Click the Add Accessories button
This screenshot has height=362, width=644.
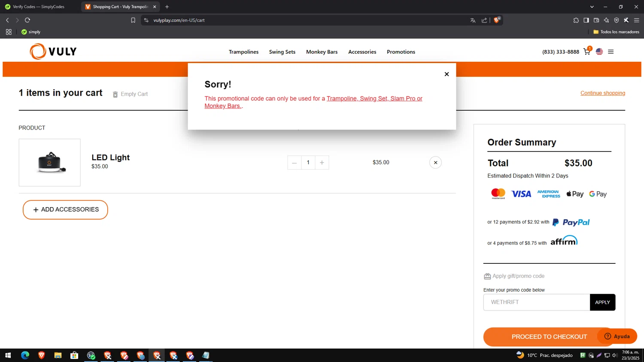coord(65,210)
